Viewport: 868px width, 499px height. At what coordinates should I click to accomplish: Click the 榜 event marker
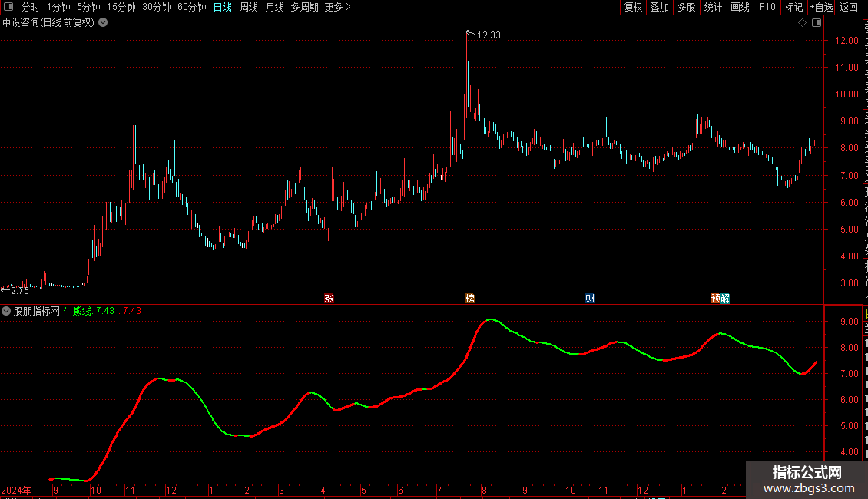(469, 298)
